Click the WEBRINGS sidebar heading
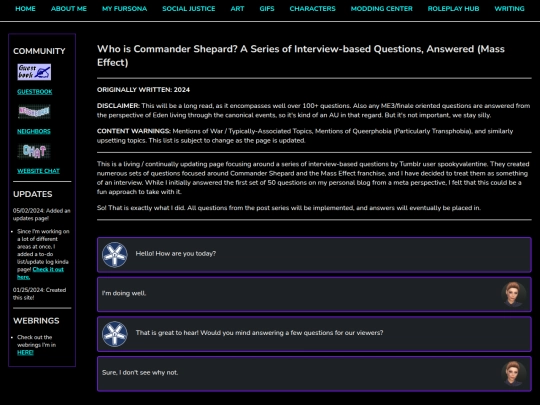Image resolution: width=540 pixels, height=405 pixels. tap(36, 321)
